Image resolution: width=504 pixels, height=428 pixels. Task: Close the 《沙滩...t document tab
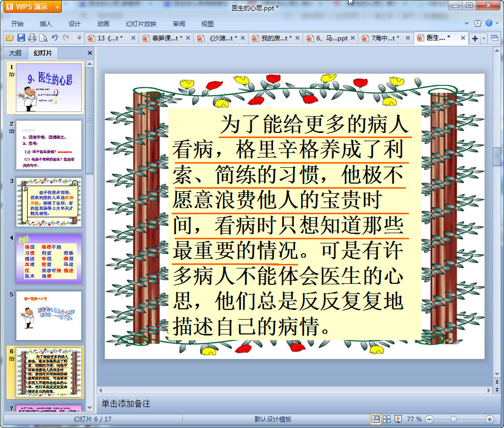[243, 38]
